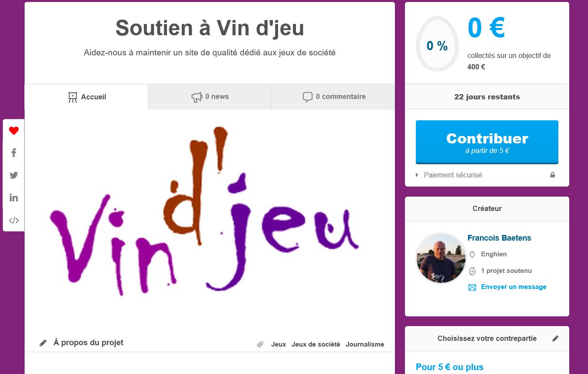
Task: Share project via Twitter bird icon
Action: point(14,175)
